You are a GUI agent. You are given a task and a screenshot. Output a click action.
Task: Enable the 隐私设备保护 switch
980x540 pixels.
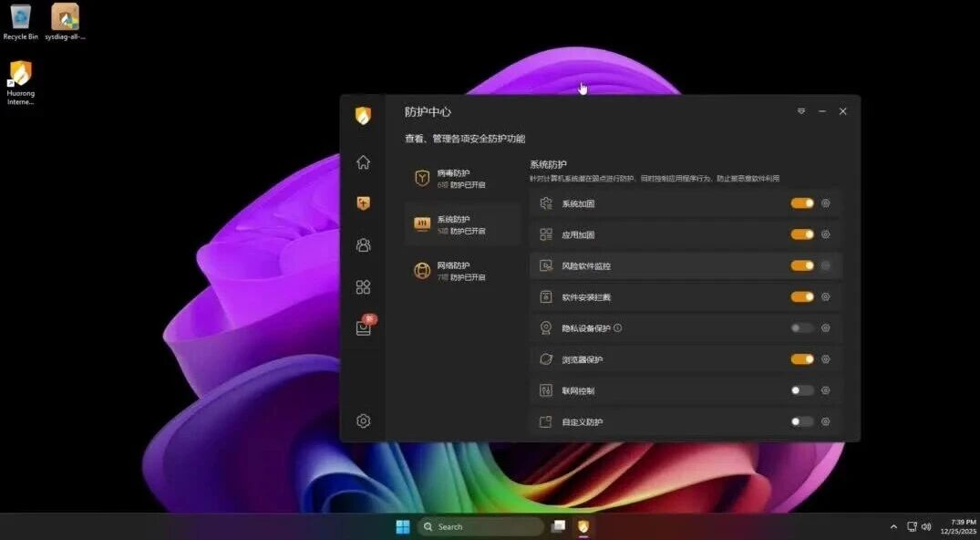802,327
